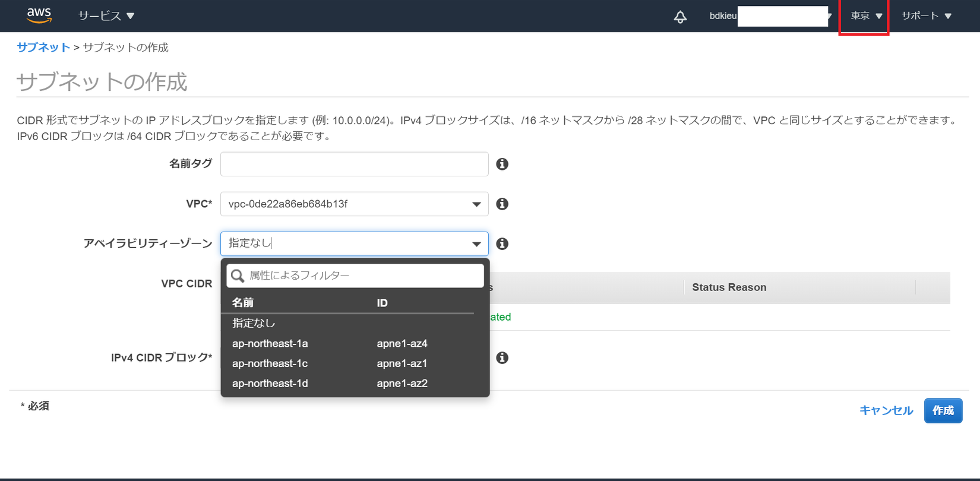Open the サポート menu

click(x=926, y=16)
